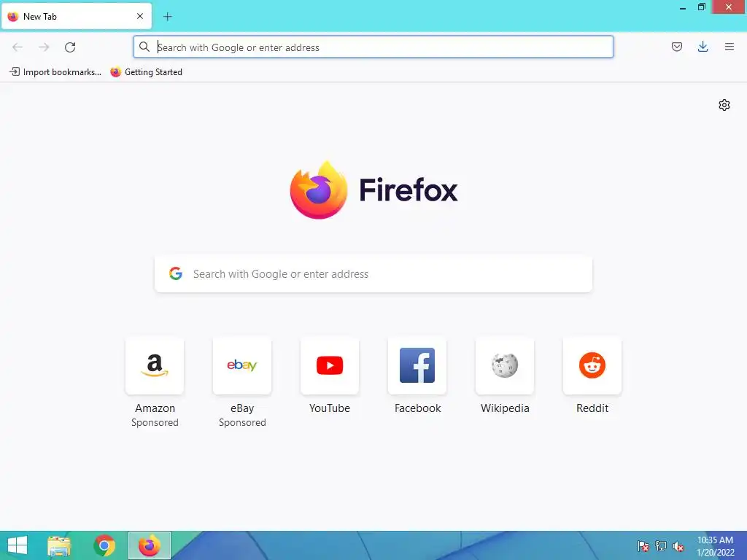Click the Firefox taskbar button

pyautogui.click(x=149, y=545)
